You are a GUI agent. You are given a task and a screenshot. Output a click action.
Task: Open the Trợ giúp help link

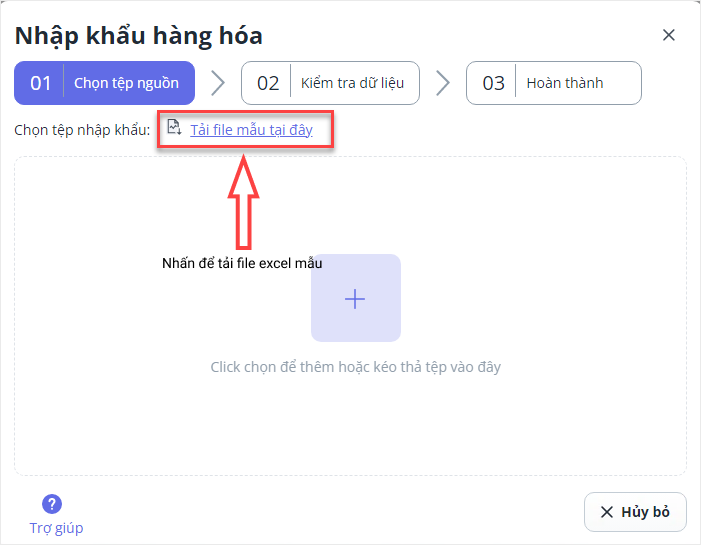pyautogui.click(x=56, y=528)
